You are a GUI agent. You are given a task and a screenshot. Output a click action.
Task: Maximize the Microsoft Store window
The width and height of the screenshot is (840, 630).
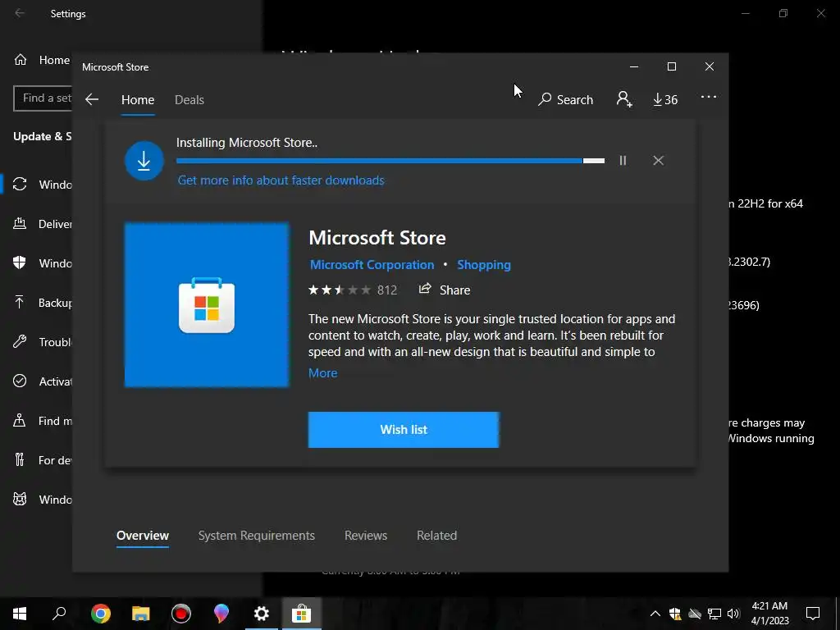click(x=671, y=66)
